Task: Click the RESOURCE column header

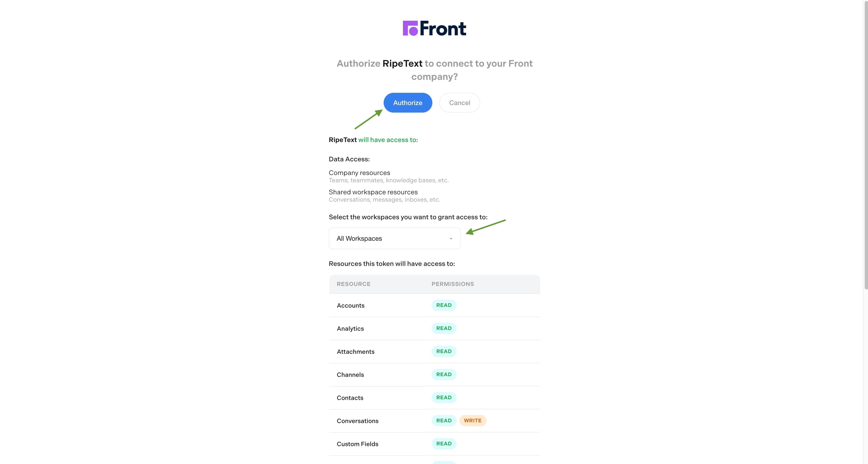Action: tap(354, 284)
